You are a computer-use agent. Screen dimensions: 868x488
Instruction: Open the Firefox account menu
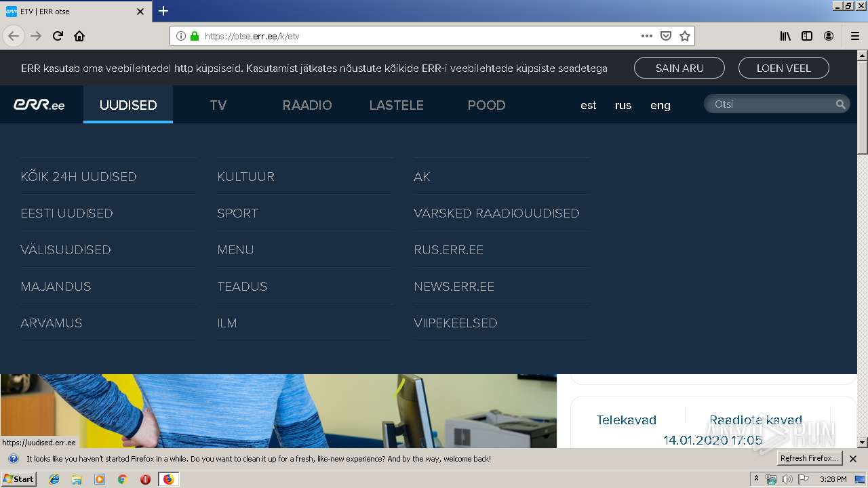[829, 36]
